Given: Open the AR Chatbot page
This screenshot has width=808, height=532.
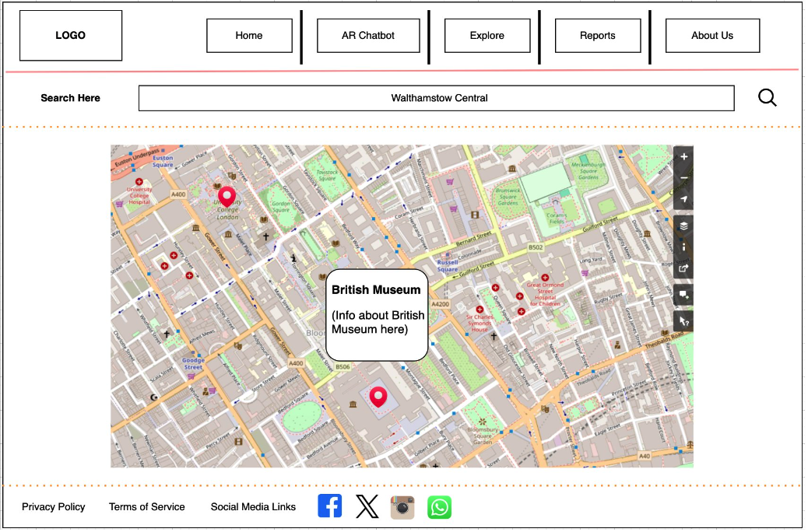Looking at the screenshot, I should (368, 36).
